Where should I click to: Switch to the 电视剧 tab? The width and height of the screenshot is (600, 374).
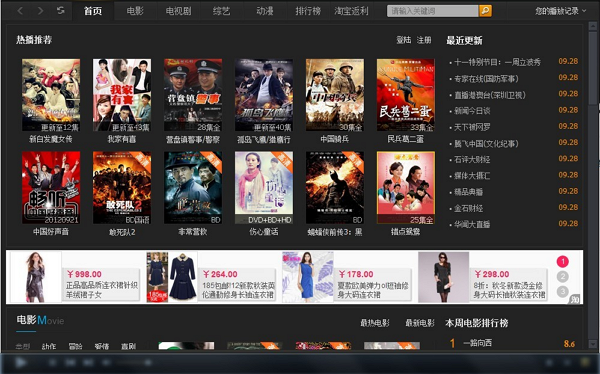(178, 11)
